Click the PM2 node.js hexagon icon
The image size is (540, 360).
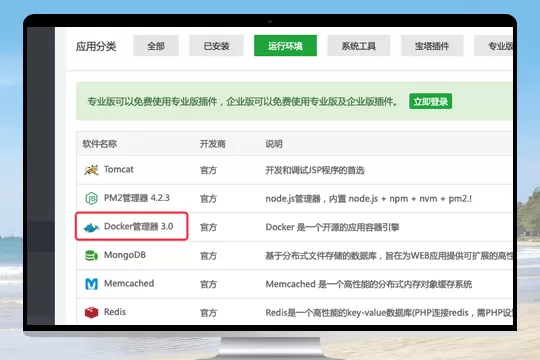91,198
